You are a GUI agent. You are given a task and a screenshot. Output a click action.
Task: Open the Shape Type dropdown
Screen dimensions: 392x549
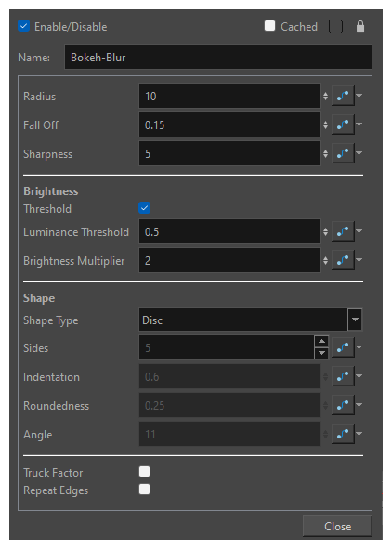(355, 320)
